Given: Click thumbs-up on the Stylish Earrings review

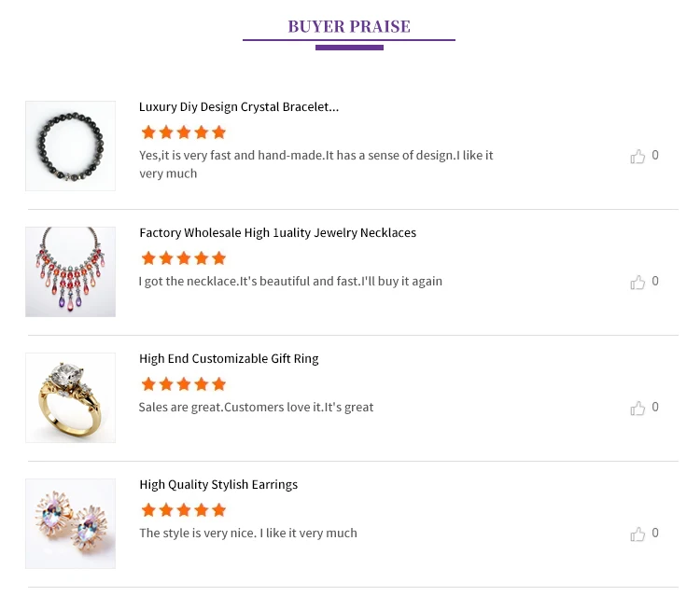Looking at the screenshot, I should (x=638, y=534).
